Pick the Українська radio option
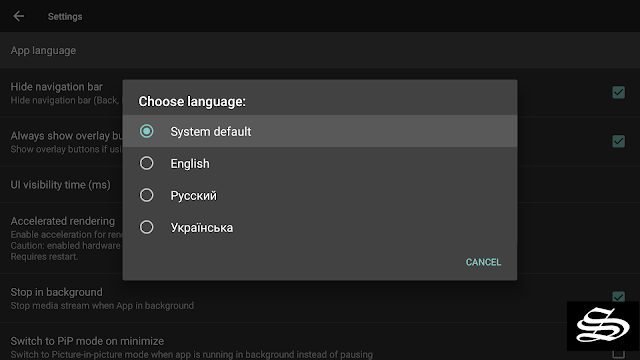Viewport: 640px width, 360px height. coord(147,227)
